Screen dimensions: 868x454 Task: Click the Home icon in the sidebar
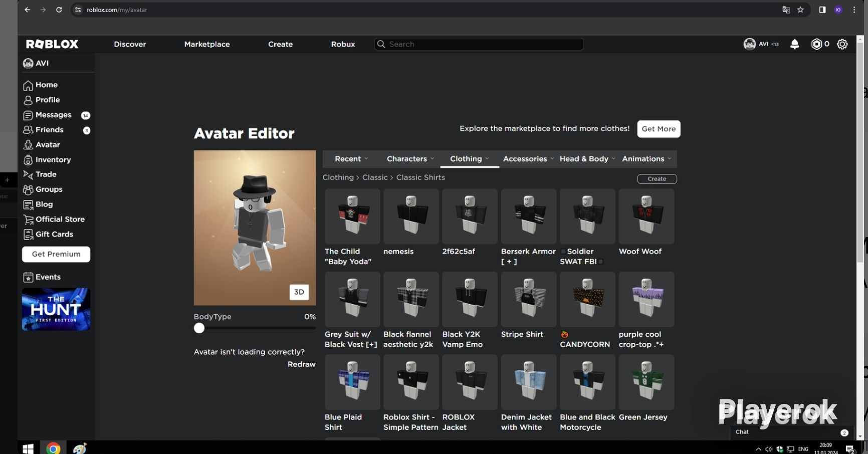pyautogui.click(x=28, y=85)
